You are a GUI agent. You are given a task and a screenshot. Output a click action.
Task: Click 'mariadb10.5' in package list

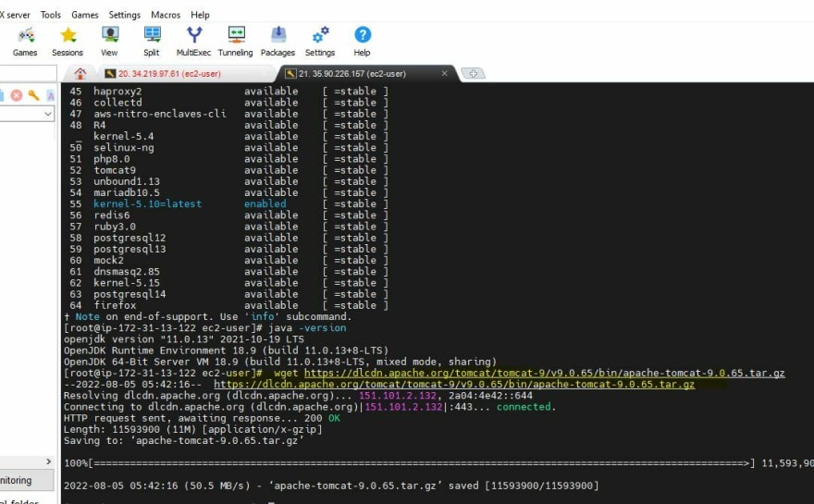click(127, 192)
